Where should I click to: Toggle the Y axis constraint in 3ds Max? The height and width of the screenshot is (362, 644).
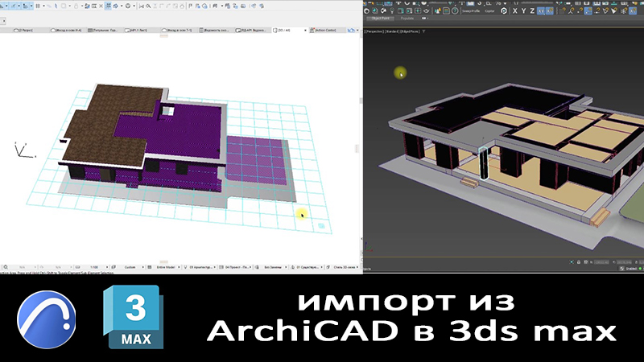tap(524, 11)
